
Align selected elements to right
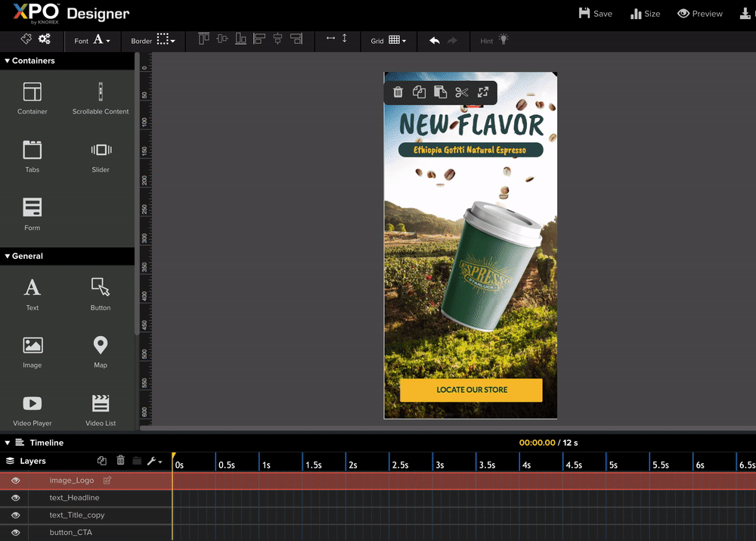[x=296, y=39]
